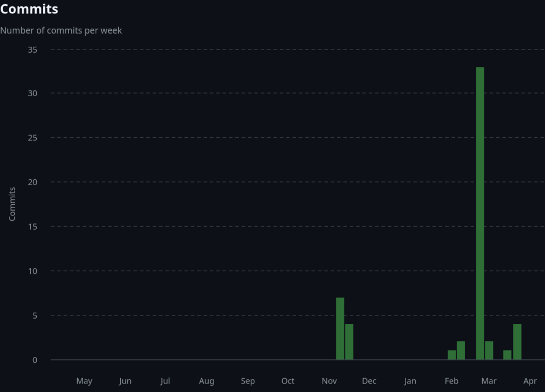
Task: Click the vertical "Commits" y-axis label
Action: [12, 204]
